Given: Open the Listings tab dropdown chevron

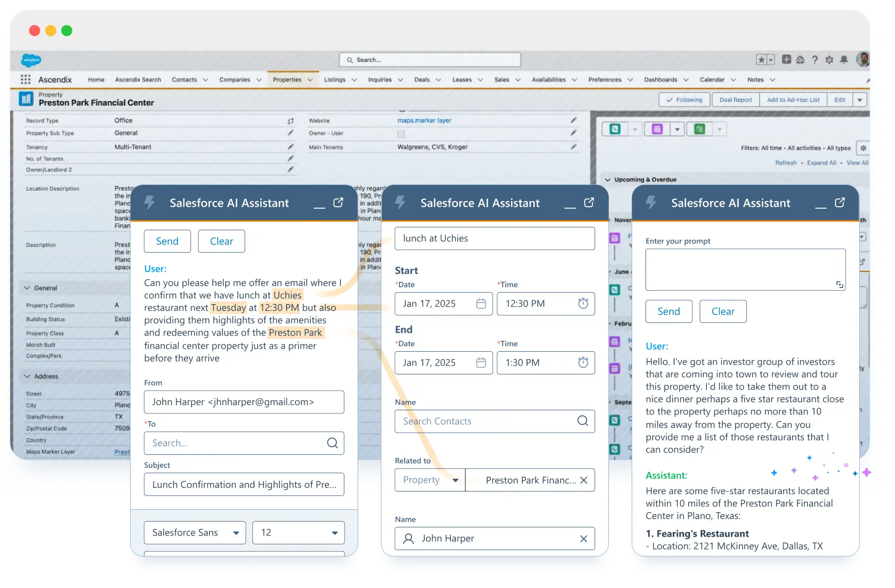Looking at the screenshot, I should click(x=354, y=80).
